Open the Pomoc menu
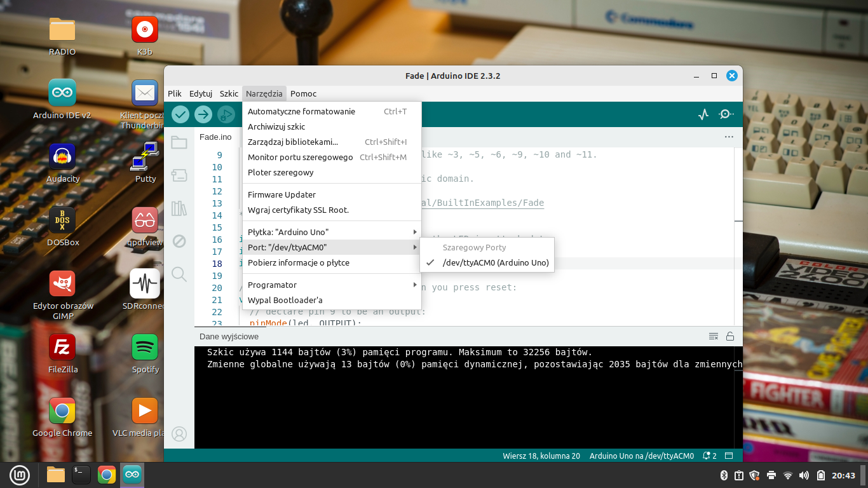The height and width of the screenshot is (488, 868). (304, 93)
